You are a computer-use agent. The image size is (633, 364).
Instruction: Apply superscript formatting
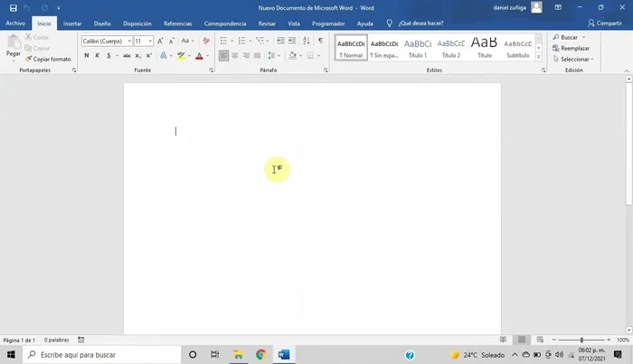pyautogui.click(x=149, y=56)
